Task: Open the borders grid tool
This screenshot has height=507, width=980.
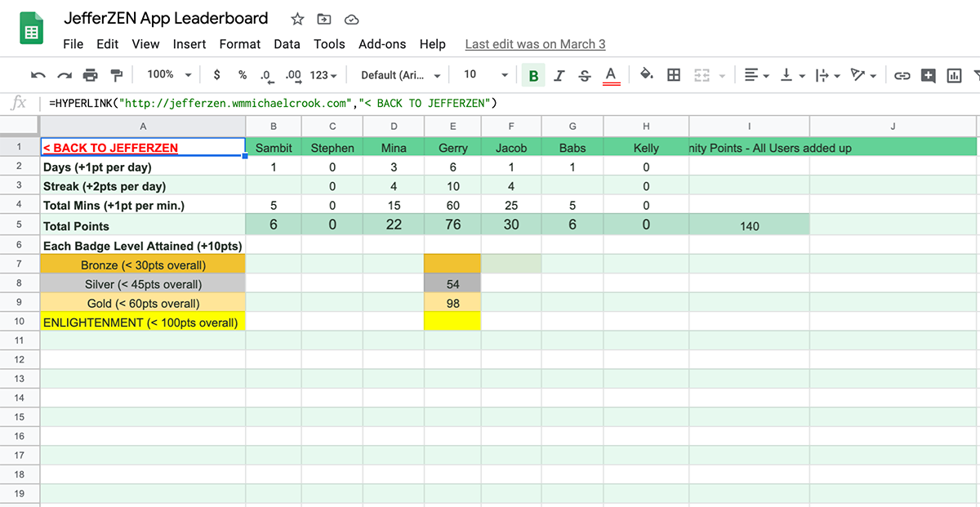Action: (674, 75)
